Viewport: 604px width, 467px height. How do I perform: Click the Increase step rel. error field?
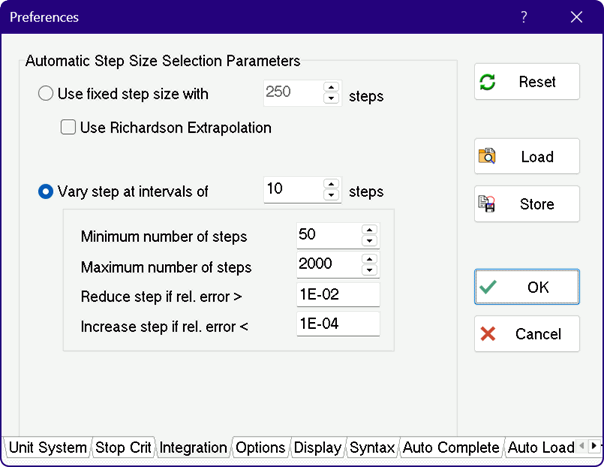[337, 324]
